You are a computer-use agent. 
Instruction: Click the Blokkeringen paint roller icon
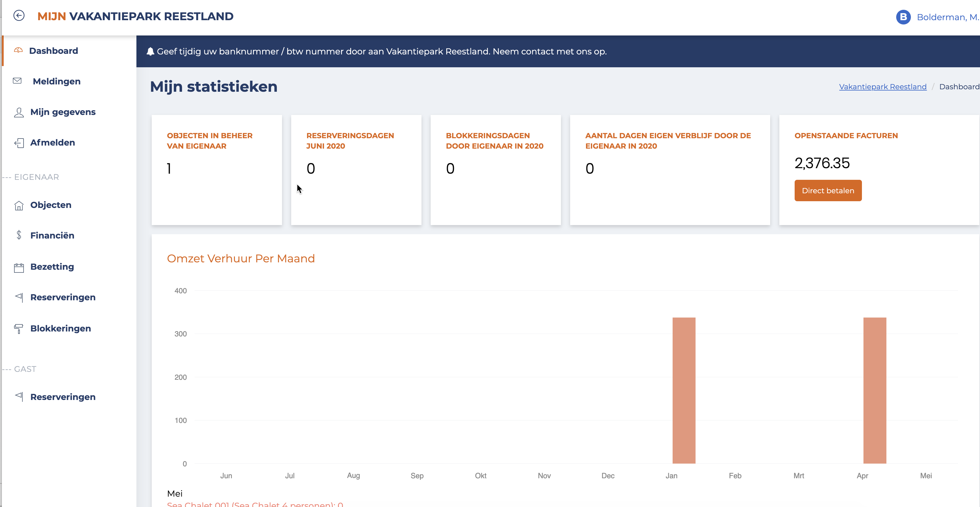(x=19, y=329)
